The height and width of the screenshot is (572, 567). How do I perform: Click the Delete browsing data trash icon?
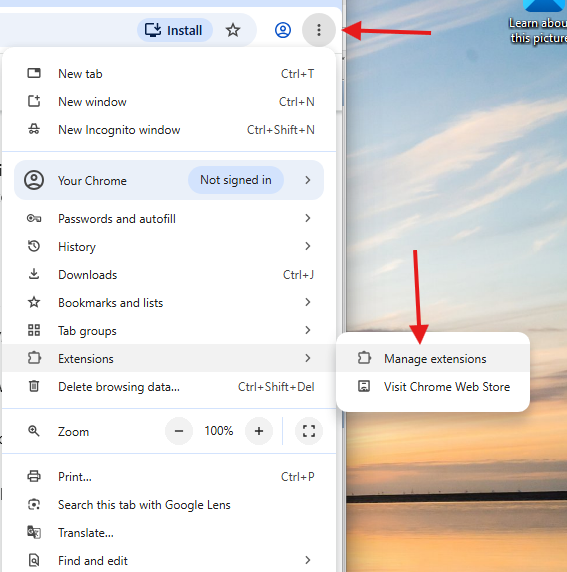(x=34, y=386)
